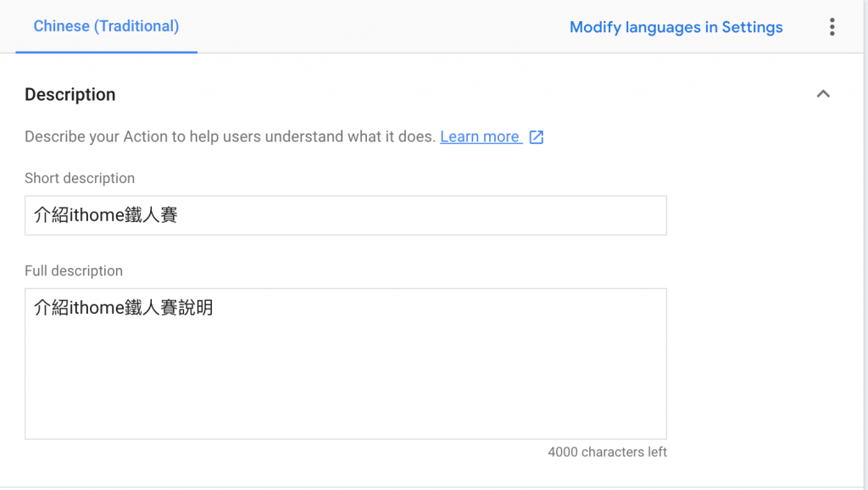This screenshot has width=868, height=490.
Task: Click the Short description label
Action: pyautogui.click(x=80, y=178)
